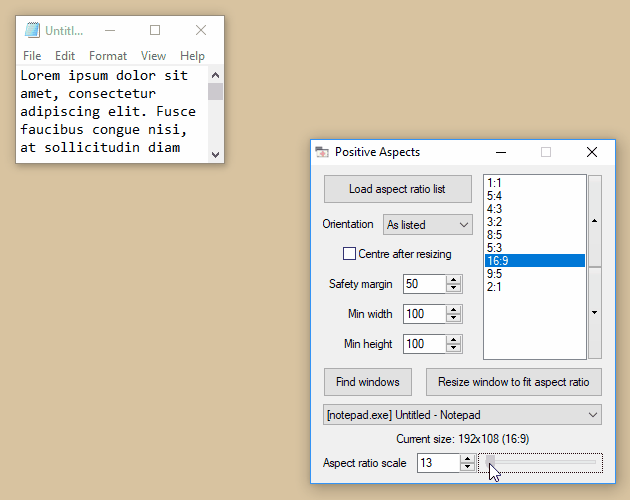
Task: Enable Centre after resizing checkbox
Action: (x=350, y=254)
